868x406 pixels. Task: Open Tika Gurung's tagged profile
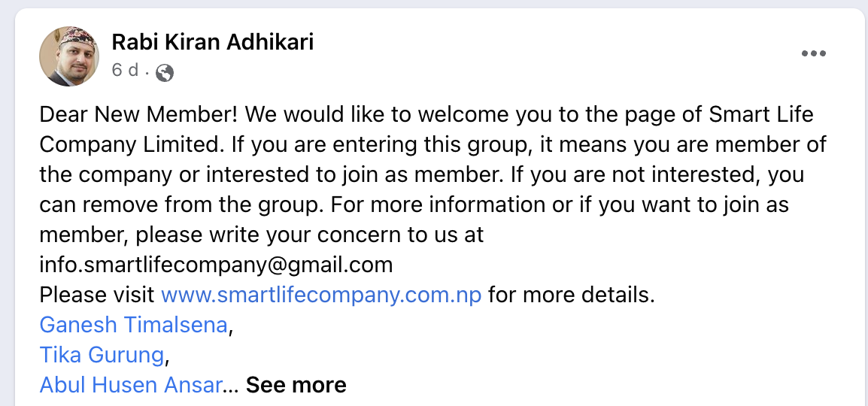tap(102, 354)
